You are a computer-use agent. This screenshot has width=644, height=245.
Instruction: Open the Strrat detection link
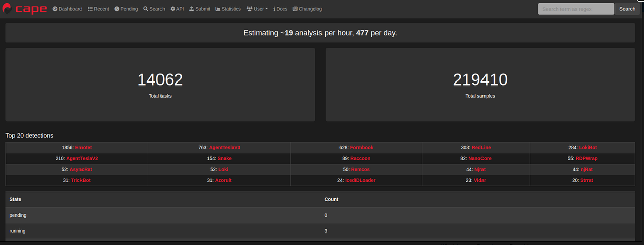(587, 180)
